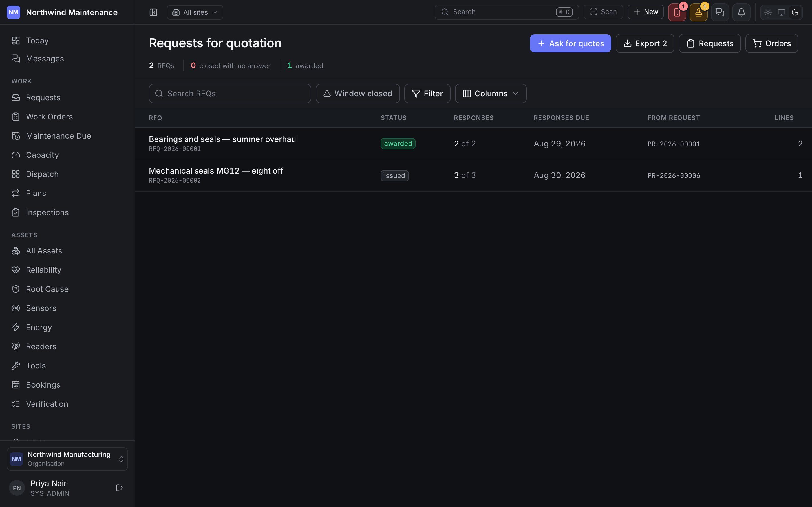
Task: Switch to system theme monitor icon
Action: (x=782, y=12)
